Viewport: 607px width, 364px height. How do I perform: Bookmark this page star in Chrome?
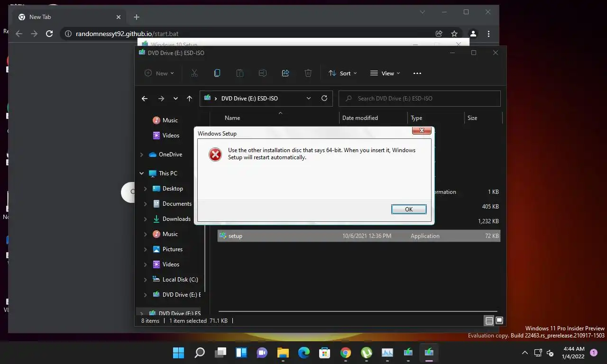point(454,34)
